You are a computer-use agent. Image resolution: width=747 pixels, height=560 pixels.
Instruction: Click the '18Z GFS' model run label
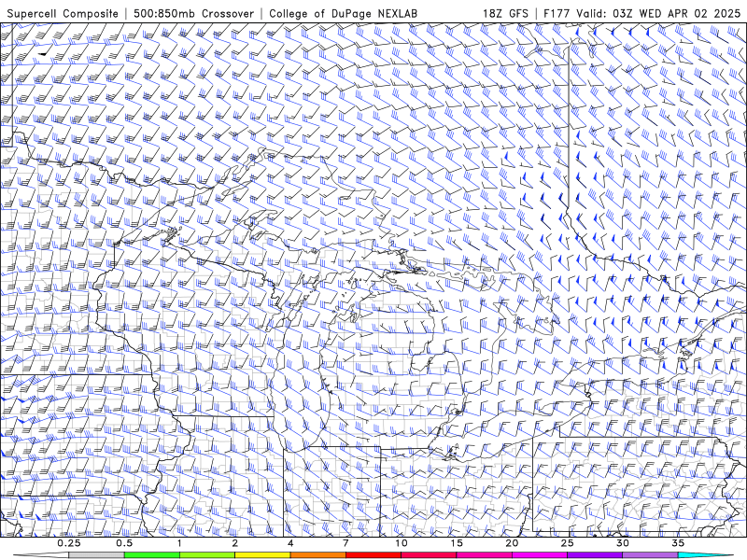[505, 13]
